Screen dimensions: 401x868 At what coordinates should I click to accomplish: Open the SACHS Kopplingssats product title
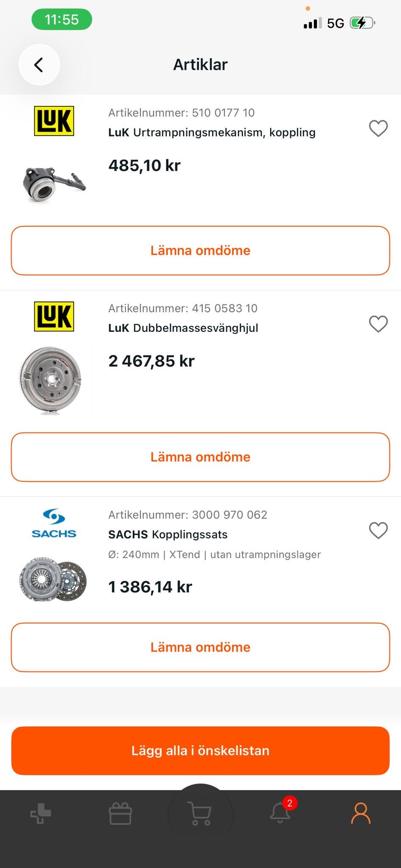tap(168, 534)
